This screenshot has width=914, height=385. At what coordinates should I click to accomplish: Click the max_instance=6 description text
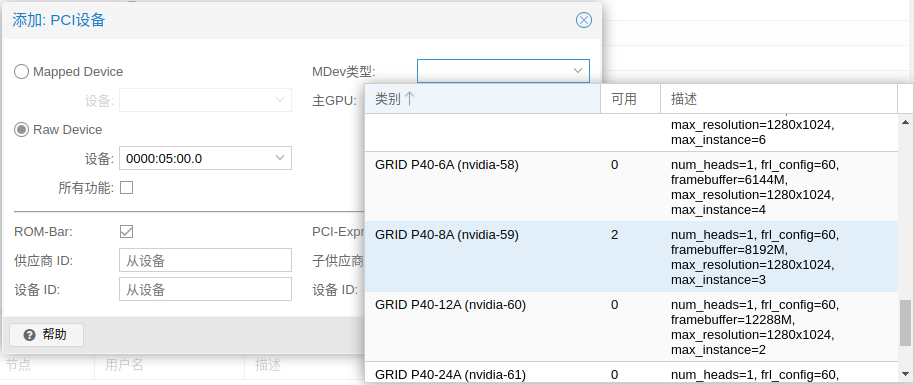coord(718,139)
